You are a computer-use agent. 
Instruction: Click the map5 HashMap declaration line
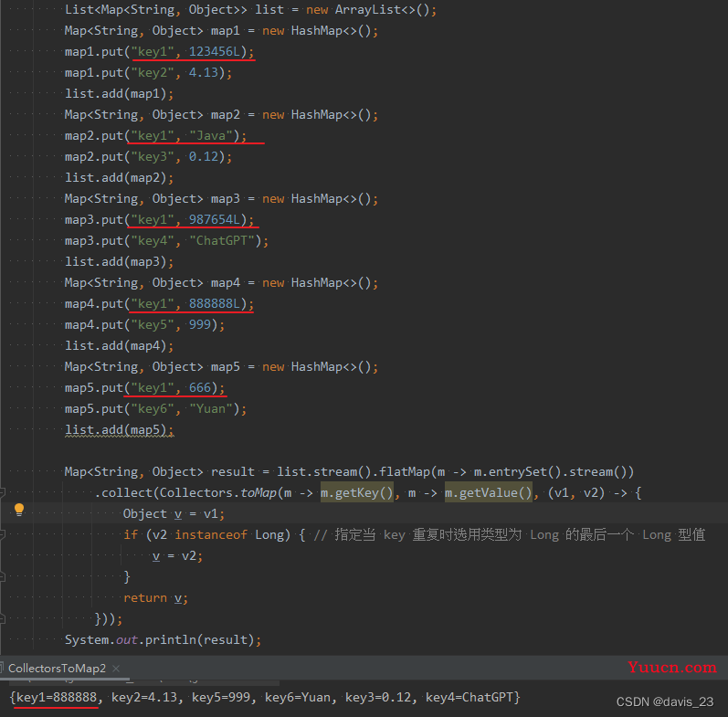pyautogui.click(x=221, y=367)
